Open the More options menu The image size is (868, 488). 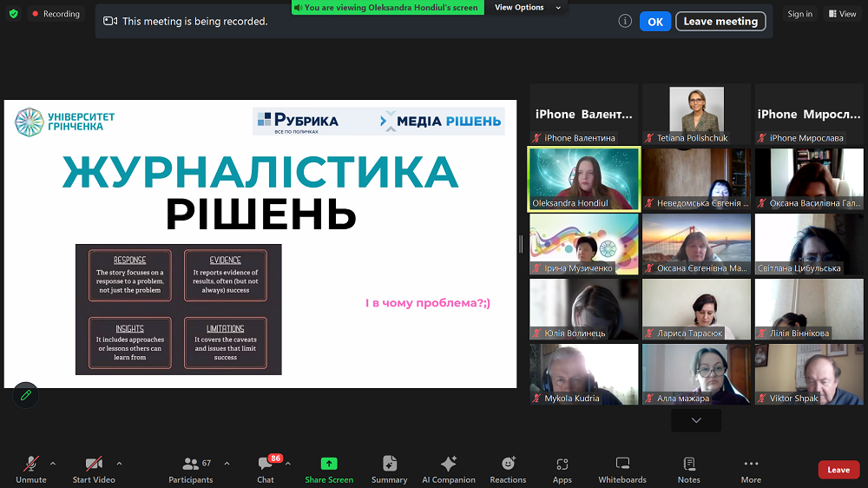click(751, 465)
